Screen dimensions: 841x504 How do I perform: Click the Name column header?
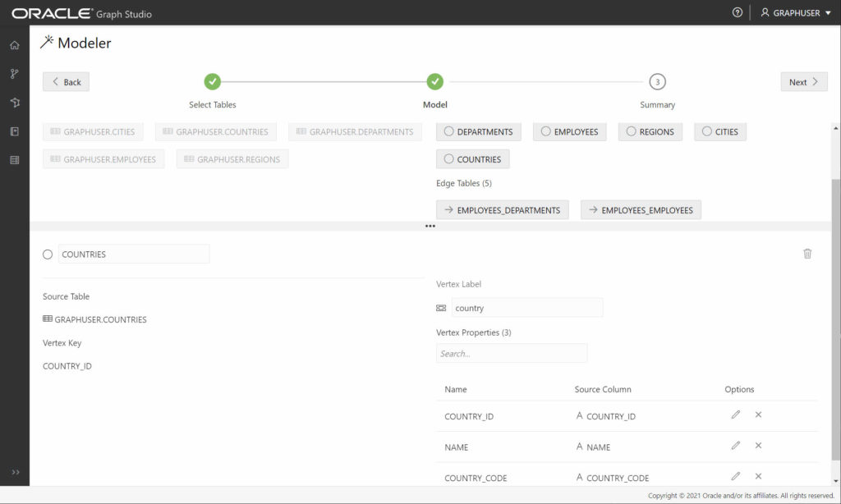click(455, 389)
